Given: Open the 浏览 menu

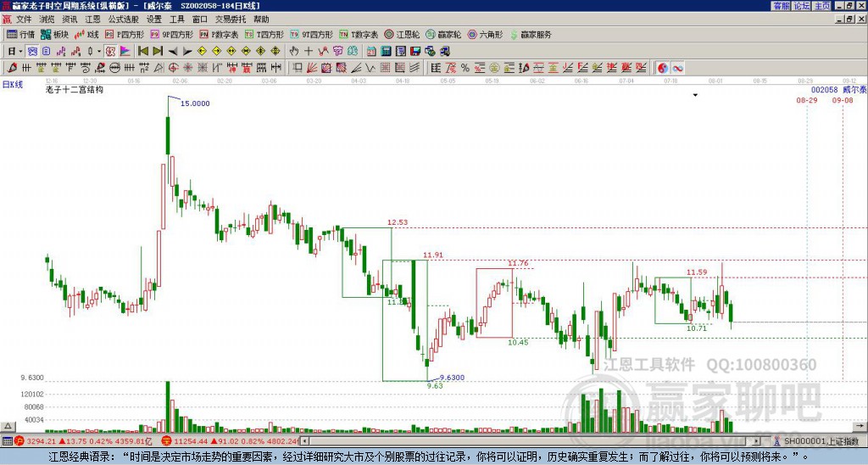Looking at the screenshot, I should click(47, 20).
